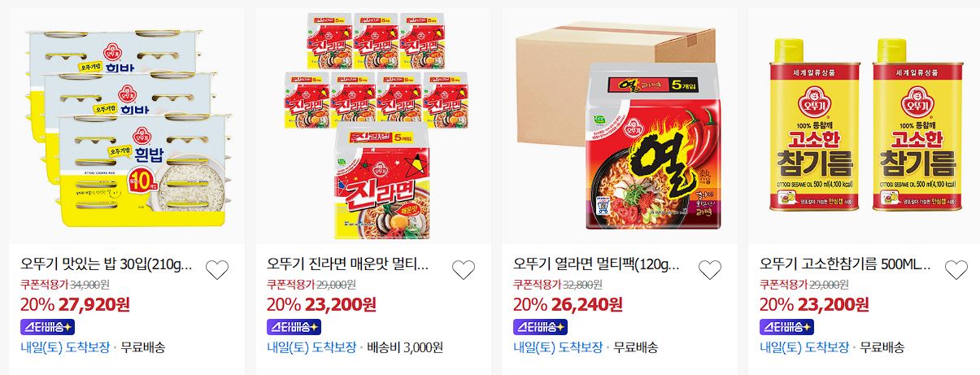Click the 26,240원 discounted price
The image size is (980, 375).
[x=587, y=305]
